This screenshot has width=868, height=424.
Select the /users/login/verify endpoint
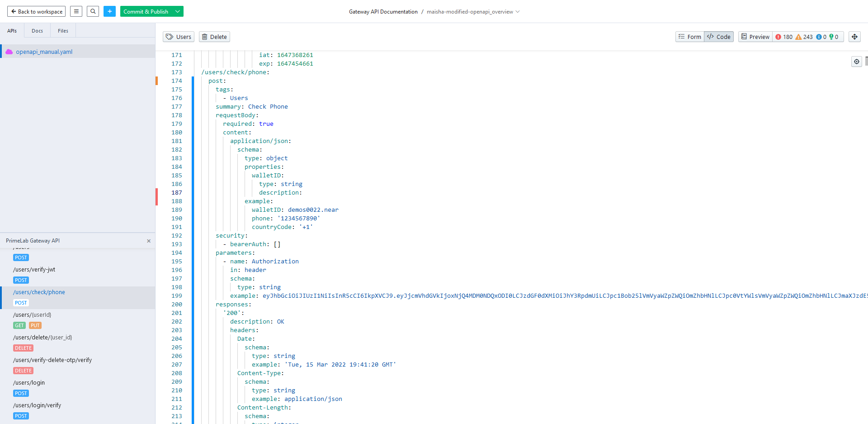pyautogui.click(x=37, y=405)
